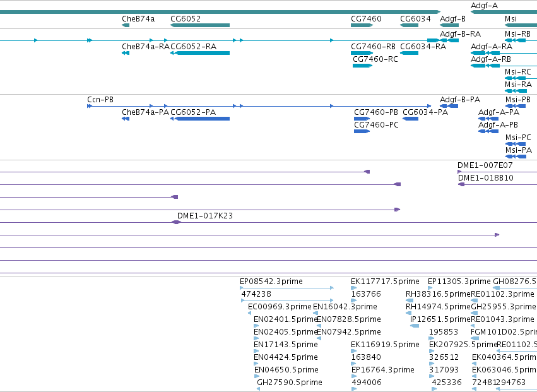537x392 pixels.
Task: Open protein Adgf-B-PA
Action: [459, 100]
